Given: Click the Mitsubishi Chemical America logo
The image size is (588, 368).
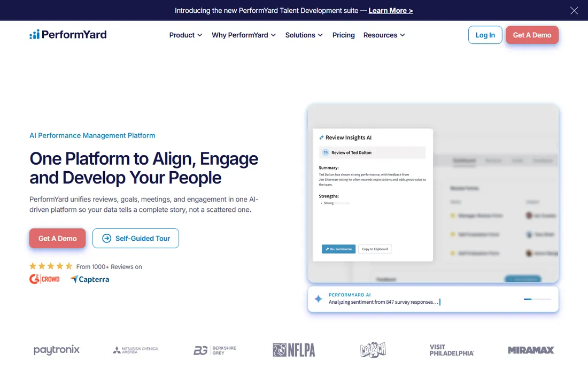Looking at the screenshot, I should [136, 350].
